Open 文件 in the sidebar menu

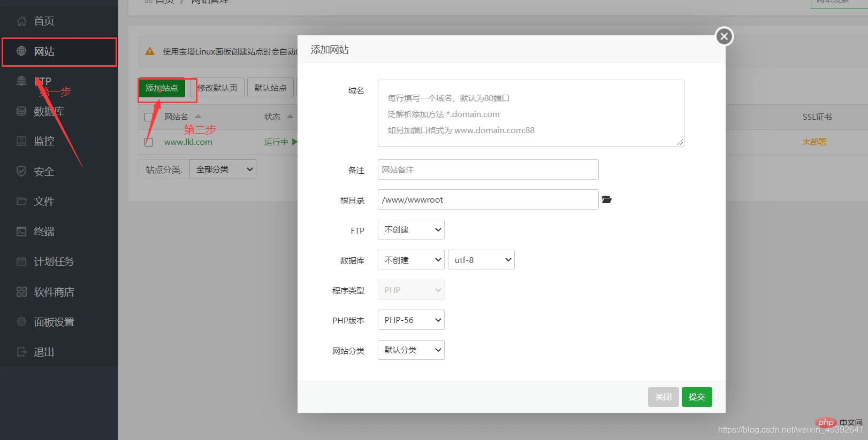click(x=44, y=201)
